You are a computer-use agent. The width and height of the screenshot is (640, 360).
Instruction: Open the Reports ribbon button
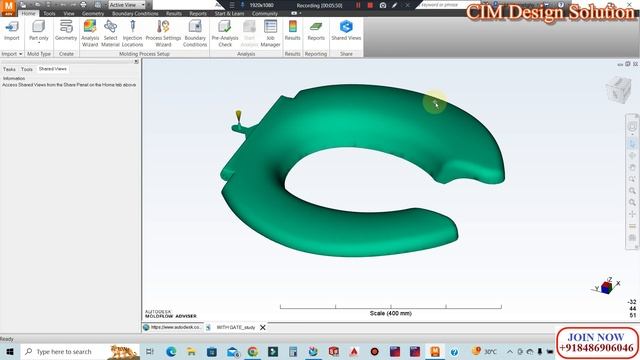pyautogui.click(x=316, y=31)
